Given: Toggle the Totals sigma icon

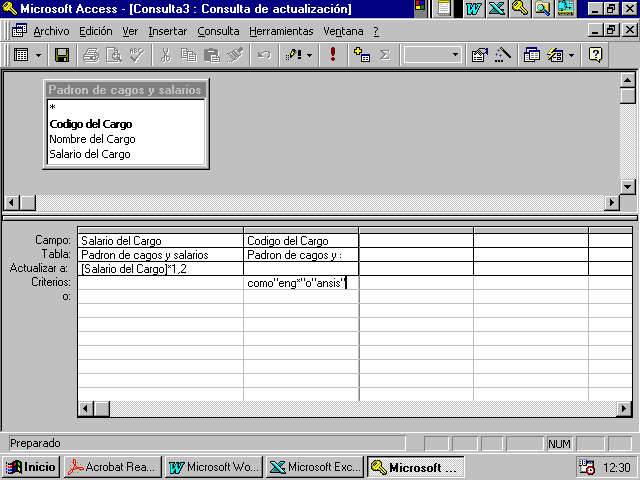Looking at the screenshot, I should pyautogui.click(x=385, y=55).
